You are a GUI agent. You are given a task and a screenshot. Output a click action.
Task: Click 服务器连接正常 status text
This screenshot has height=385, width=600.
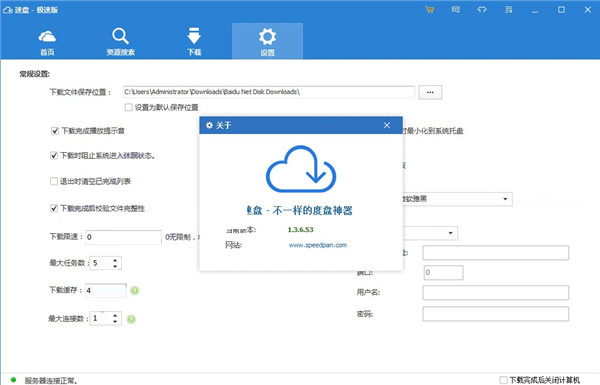(51, 380)
